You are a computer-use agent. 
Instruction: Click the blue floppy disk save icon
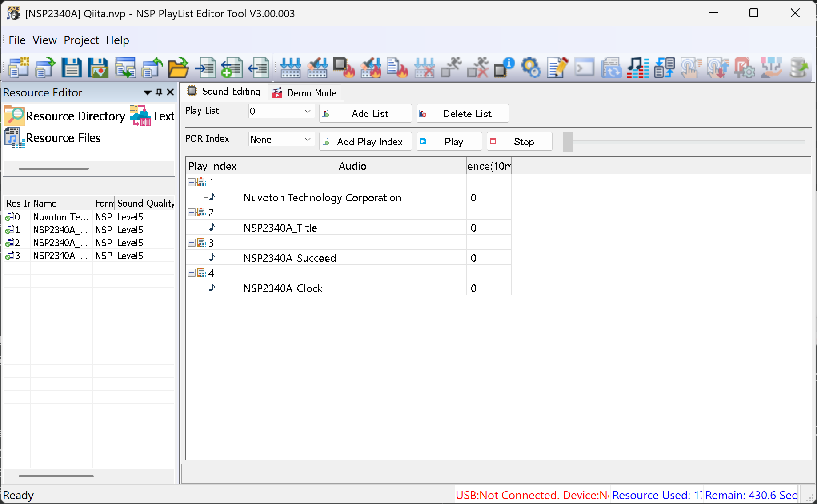(x=72, y=68)
